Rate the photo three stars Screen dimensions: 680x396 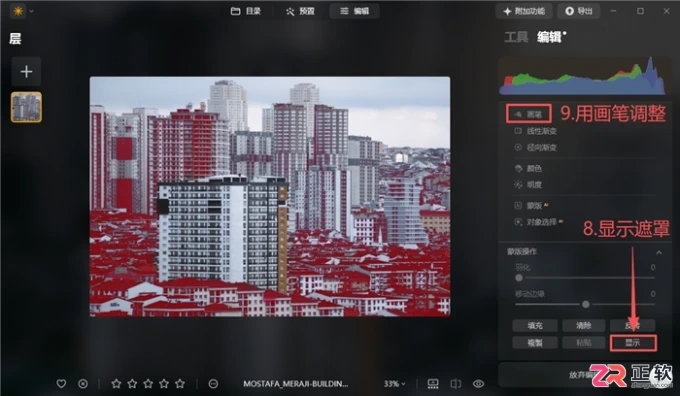[148, 383]
